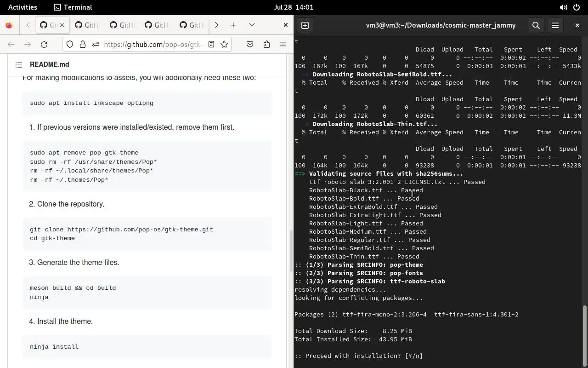This screenshot has width=588, height=368.
Task: Open the clock and calendar panel
Action: coord(294,7)
